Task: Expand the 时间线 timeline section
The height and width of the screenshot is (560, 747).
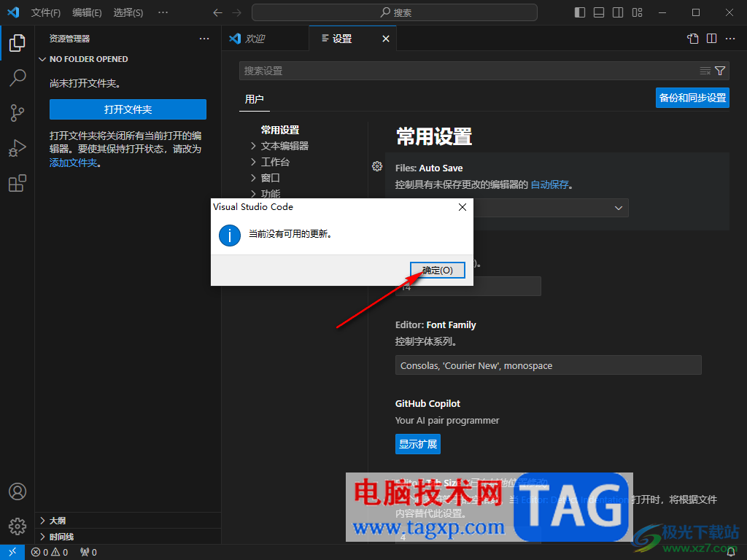Action: tap(128, 537)
